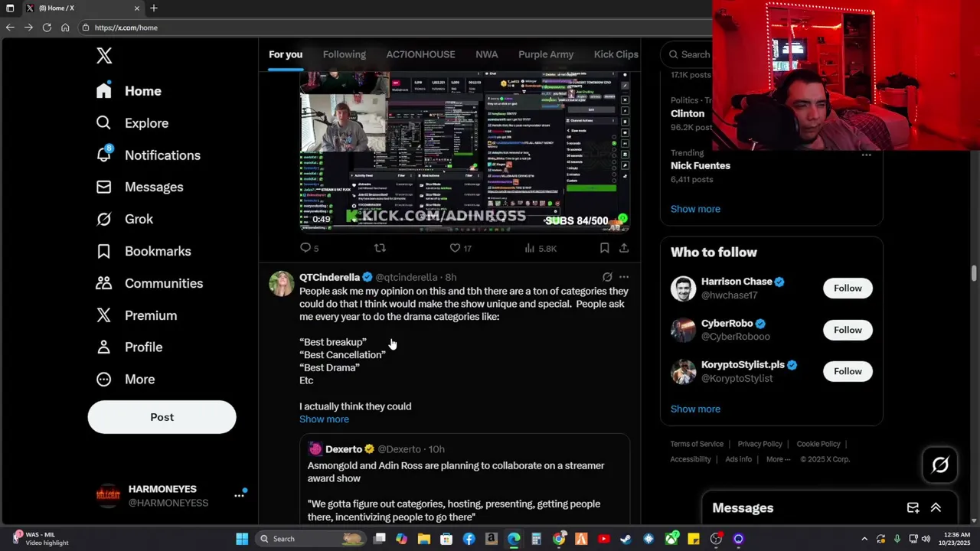Open Messages in left sidebar
Screen dimensions: 980x551
[139, 187]
